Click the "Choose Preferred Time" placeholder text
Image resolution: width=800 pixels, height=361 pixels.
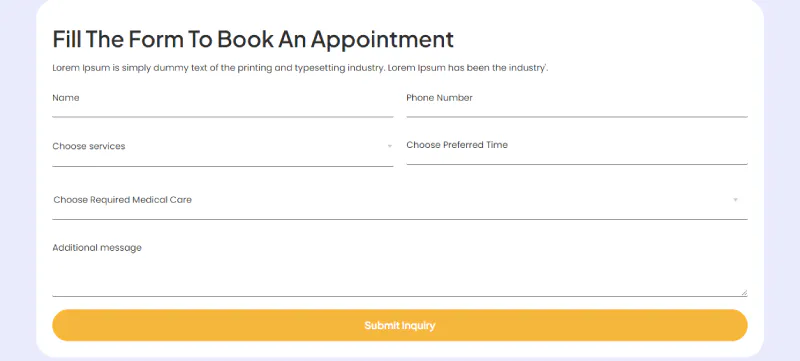(457, 145)
